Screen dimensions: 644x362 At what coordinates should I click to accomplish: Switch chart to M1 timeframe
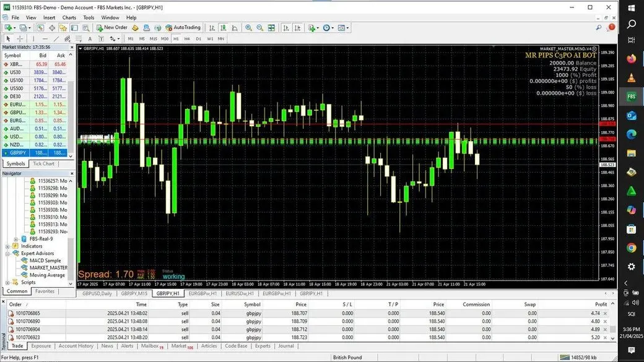click(x=131, y=38)
